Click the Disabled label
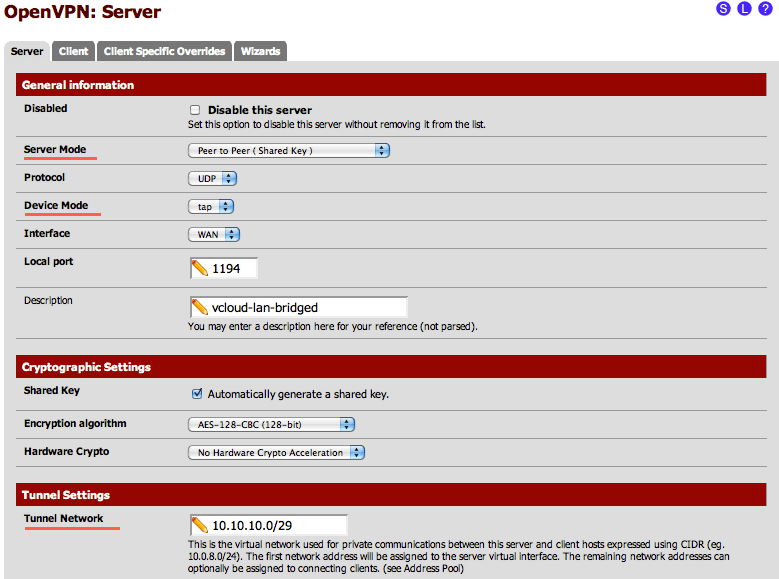This screenshot has width=779, height=579. pos(45,108)
